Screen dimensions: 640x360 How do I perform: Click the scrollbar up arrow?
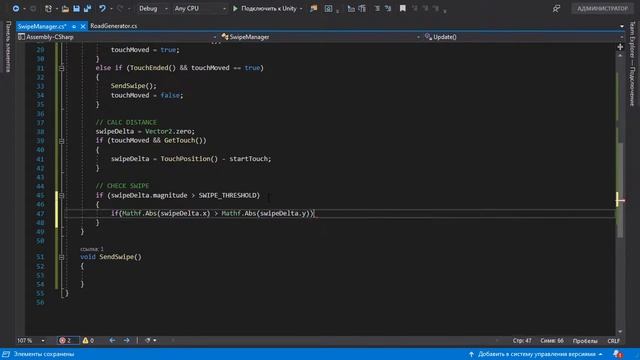[x=620, y=55]
